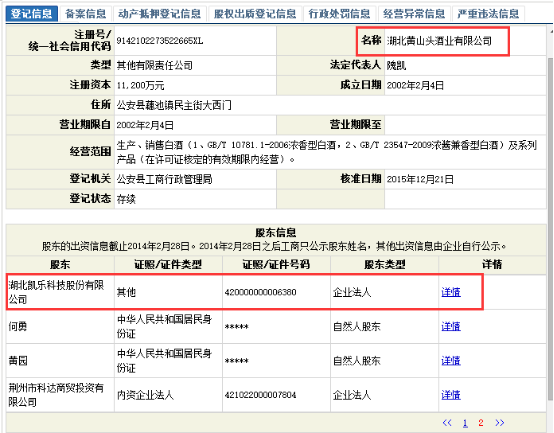Click license number 421022000007804
Screen dimensions: 554x433
pyautogui.click(x=260, y=395)
